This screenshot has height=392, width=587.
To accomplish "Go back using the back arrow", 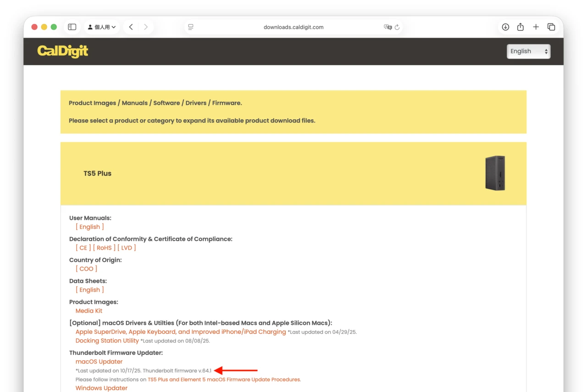I will 131,27.
